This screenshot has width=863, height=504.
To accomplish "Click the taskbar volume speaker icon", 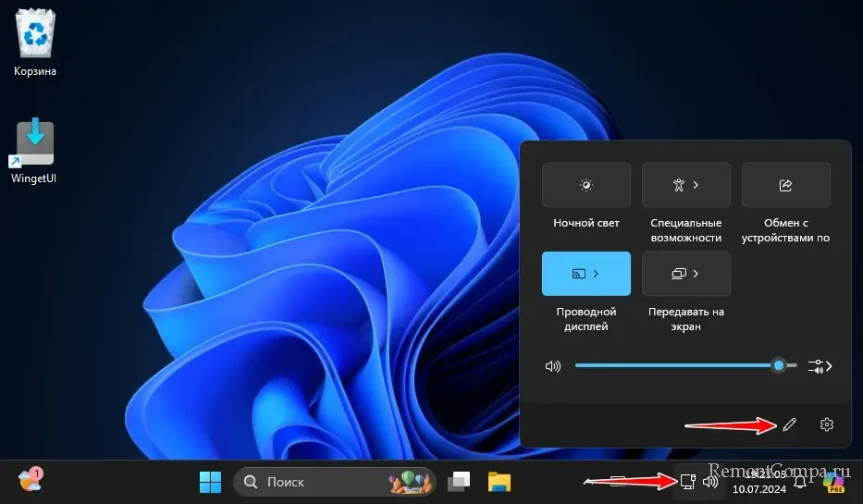I will pyautogui.click(x=710, y=481).
